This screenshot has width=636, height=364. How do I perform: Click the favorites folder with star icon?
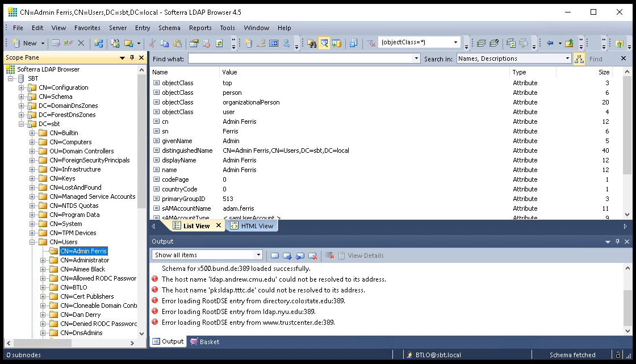coord(128,43)
